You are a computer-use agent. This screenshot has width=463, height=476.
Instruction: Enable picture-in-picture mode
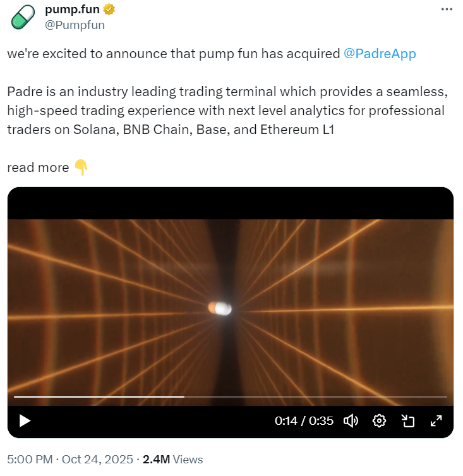click(407, 420)
